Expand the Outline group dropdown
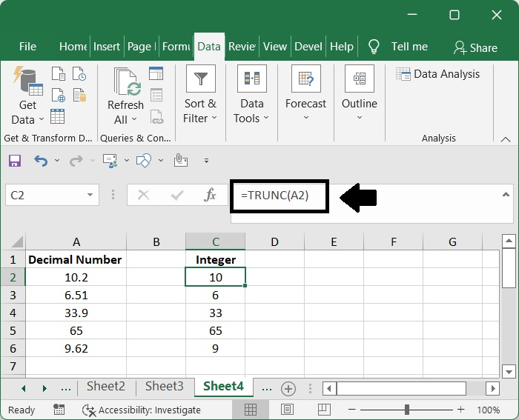 click(359, 119)
